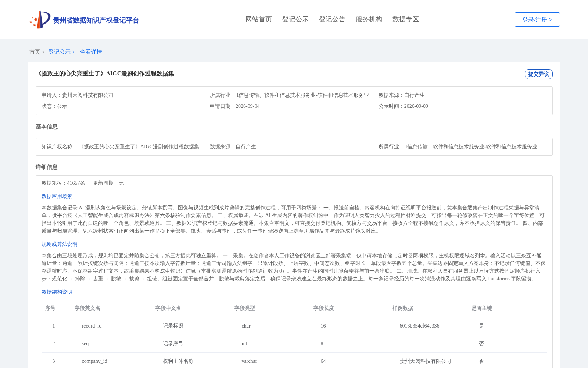Click the 提交异议 button
Screen dimensions: 588x368
[539, 74]
